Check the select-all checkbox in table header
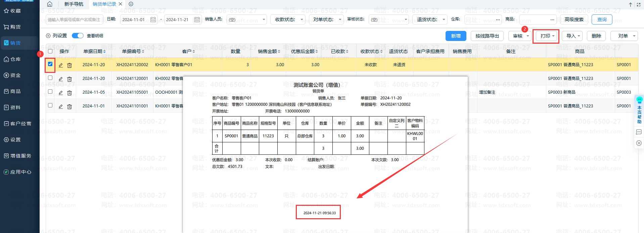This screenshot has width=644, height=233. coord(50,51)
